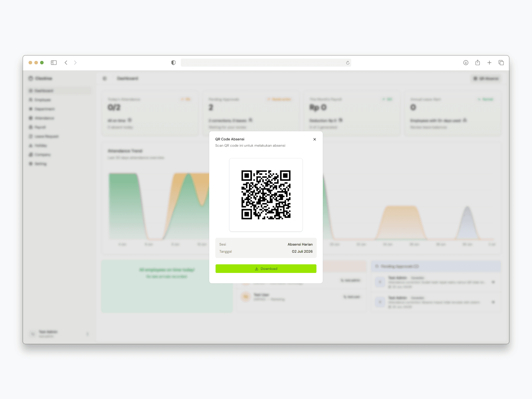Show the browser downloads list

point(466,63)
